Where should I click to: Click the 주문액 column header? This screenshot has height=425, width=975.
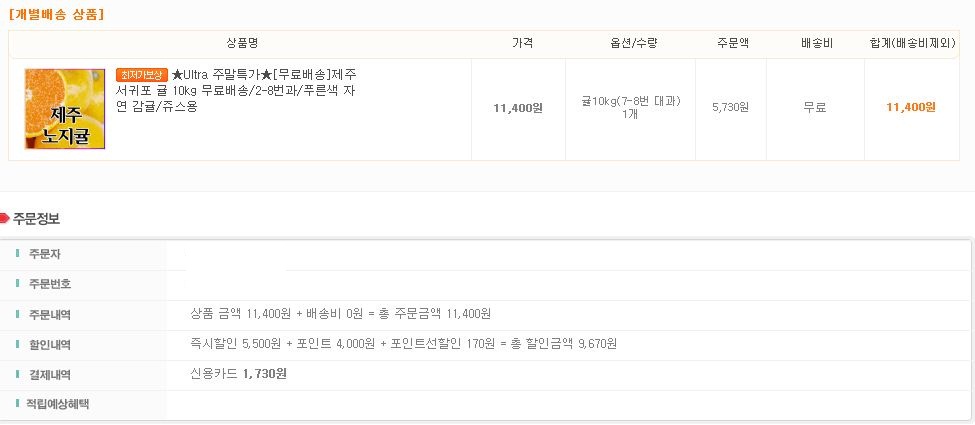tap(732, 44)
